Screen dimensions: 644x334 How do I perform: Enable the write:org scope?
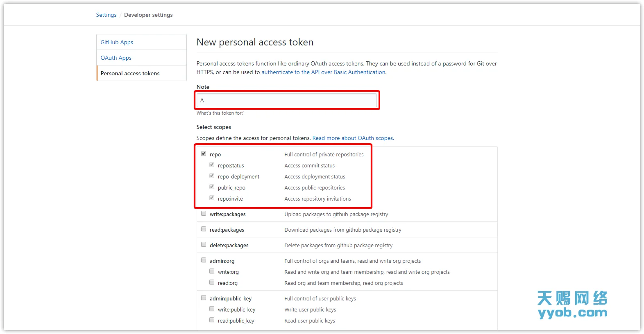pos(212,271)
